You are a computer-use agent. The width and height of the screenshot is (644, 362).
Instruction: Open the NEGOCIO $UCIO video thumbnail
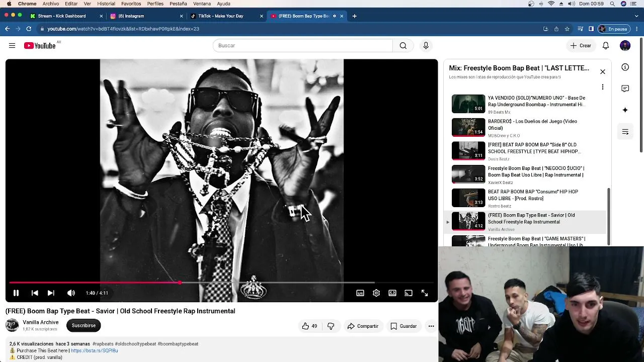pos(468,174)
